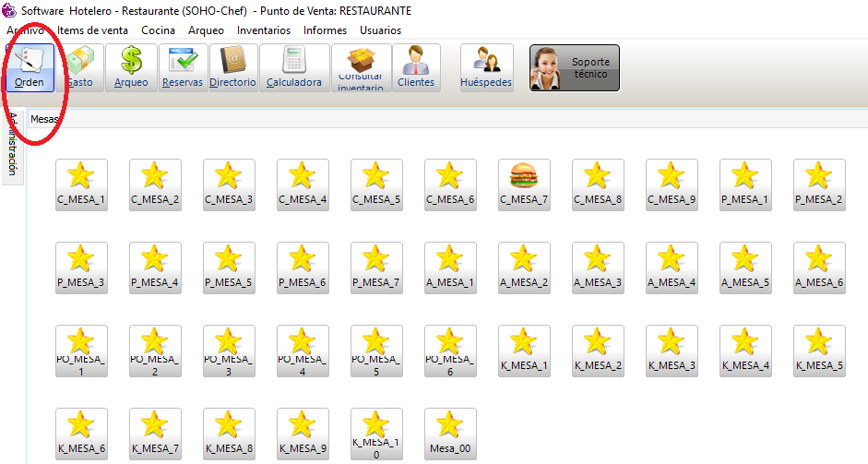Image resolution: width=868 pixels, height=464 pixels.
Task: Choose table Mesa_00
Action: [449, 432]
